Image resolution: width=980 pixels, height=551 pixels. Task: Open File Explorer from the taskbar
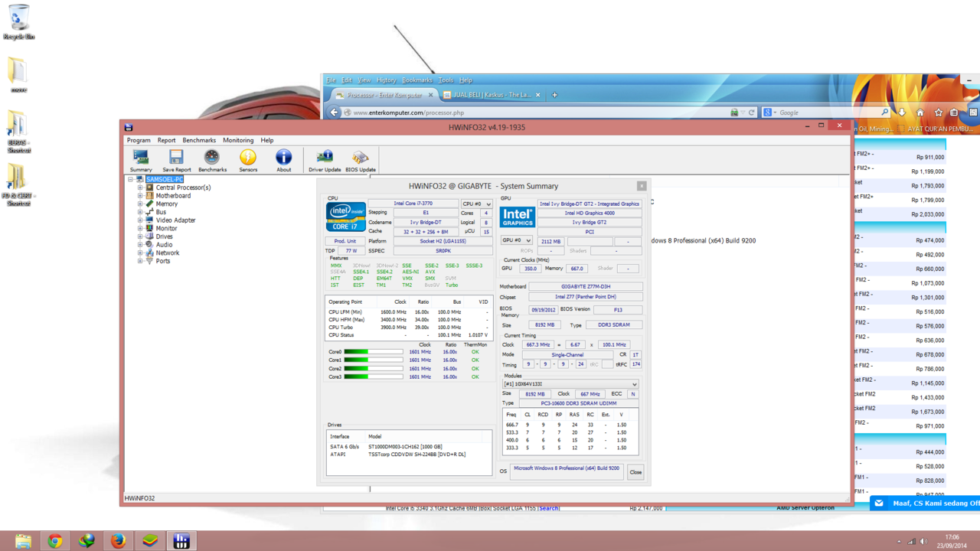click(23, 541)
